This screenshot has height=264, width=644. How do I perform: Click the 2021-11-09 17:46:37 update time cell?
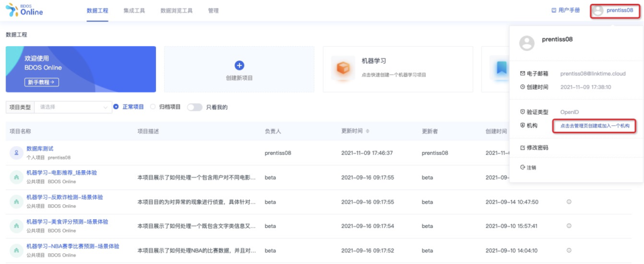click(x=368, y=153)
